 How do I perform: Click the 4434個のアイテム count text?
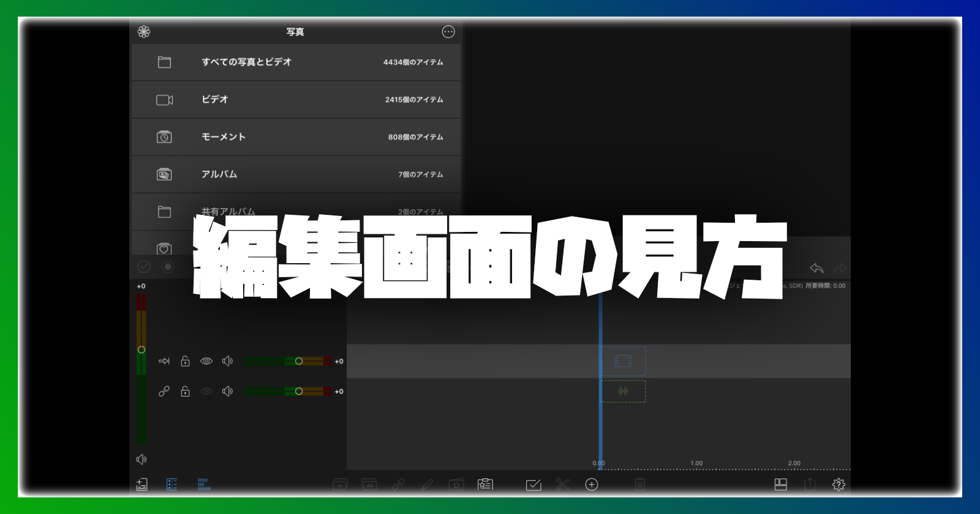[x=413, y=62]
